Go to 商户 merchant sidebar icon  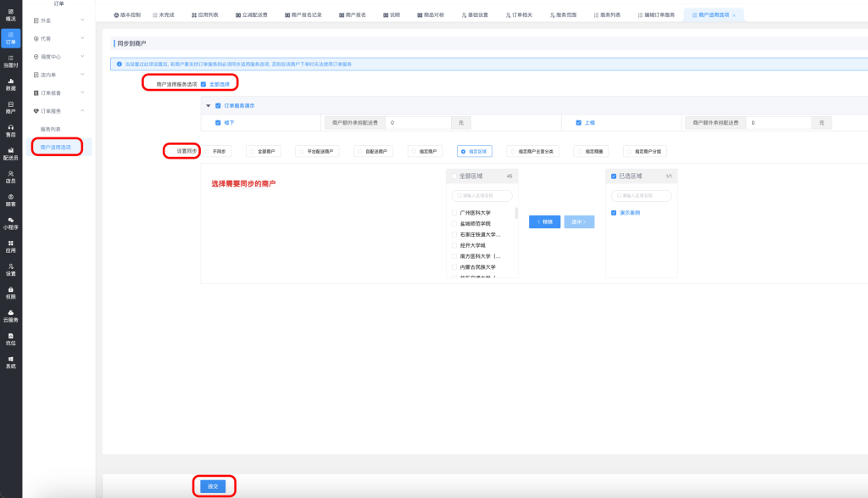point(11,108)
